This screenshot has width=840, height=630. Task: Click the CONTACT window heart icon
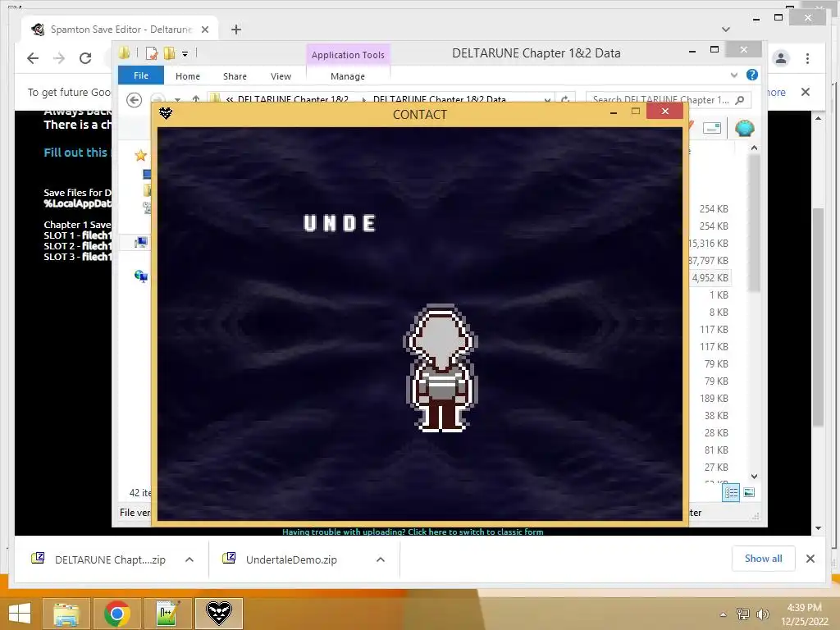coord(166,113)
